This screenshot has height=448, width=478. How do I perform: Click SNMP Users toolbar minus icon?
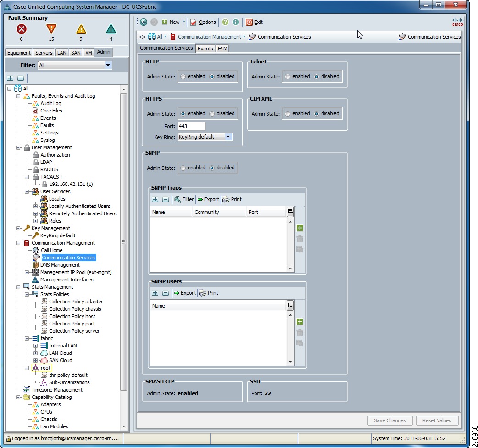(166, 293)
